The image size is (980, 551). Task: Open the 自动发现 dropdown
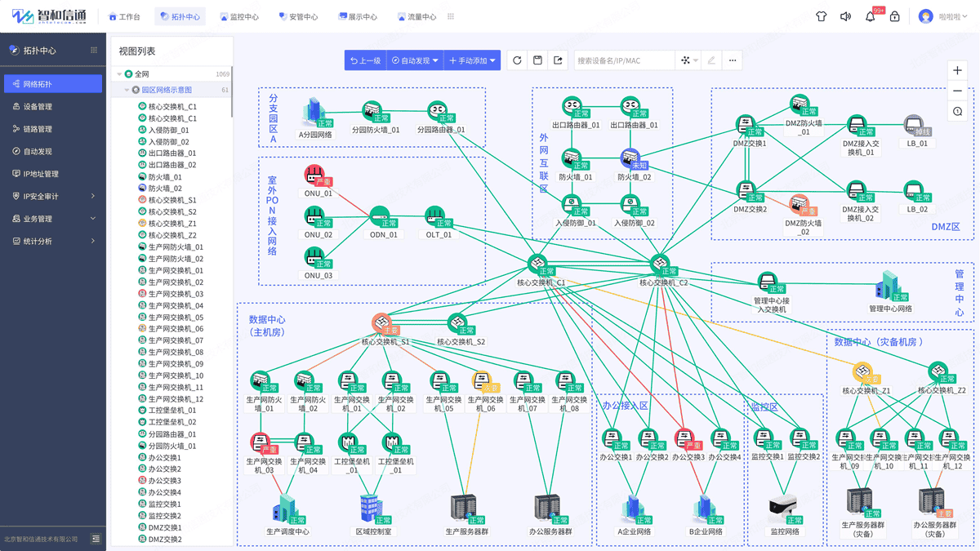[415, 60]
